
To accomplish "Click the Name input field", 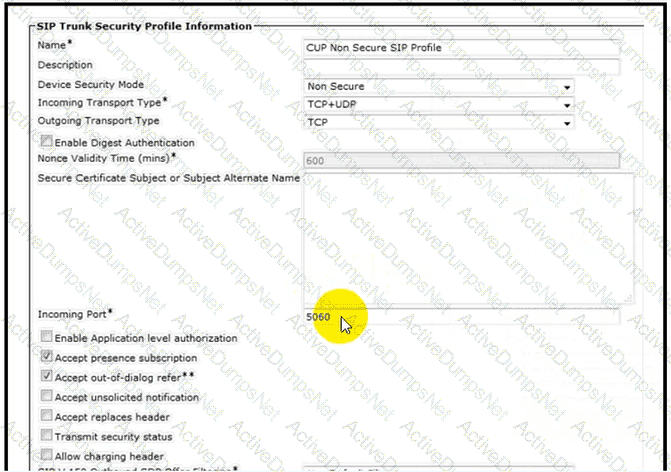I will point(460,47).
